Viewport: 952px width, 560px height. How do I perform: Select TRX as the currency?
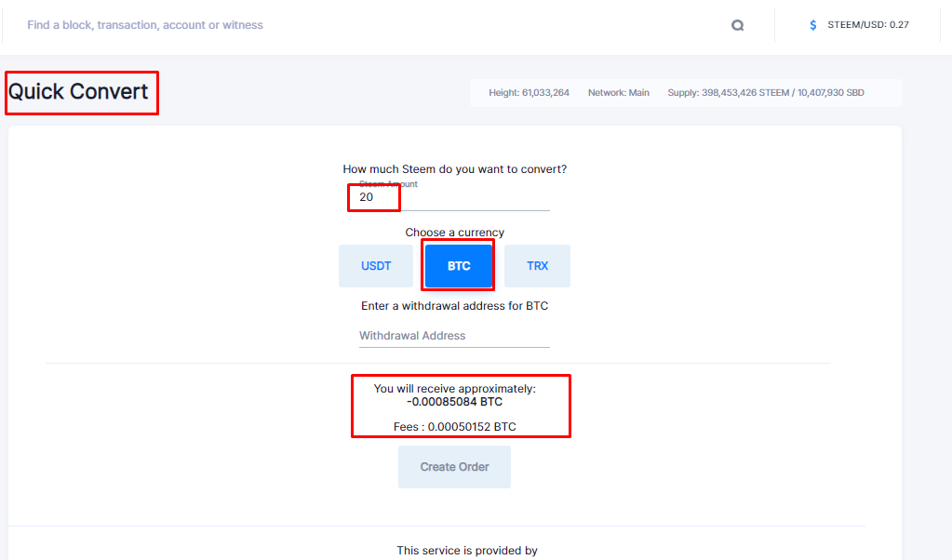(537, 266)
